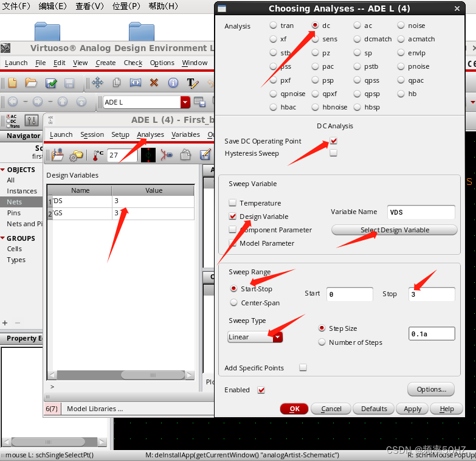Screen dimensions: 476x461
Task: Click the Open folder icon in Virtuoso toolbar
Action: pyautogui.click(x=31, y=83)
